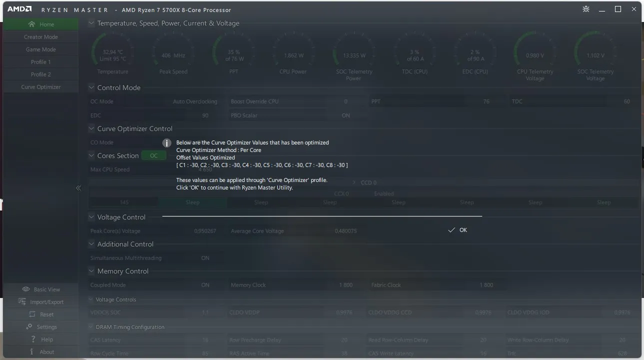644x360 pixels.
Task: Click the Simultaneous Multithreading ON value
Action: pyautogui.click(x=205, y=258)
